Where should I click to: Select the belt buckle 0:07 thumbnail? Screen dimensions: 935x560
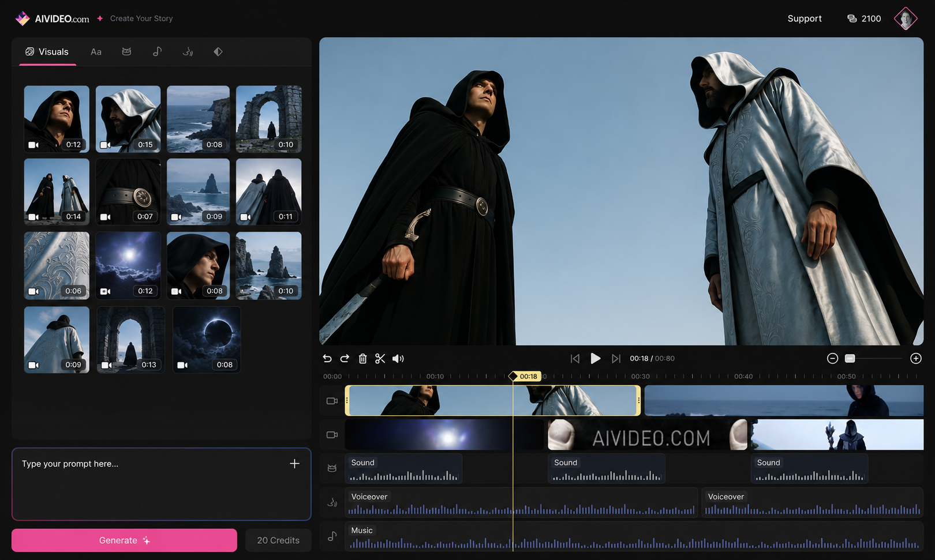click(x=128, y=191)
